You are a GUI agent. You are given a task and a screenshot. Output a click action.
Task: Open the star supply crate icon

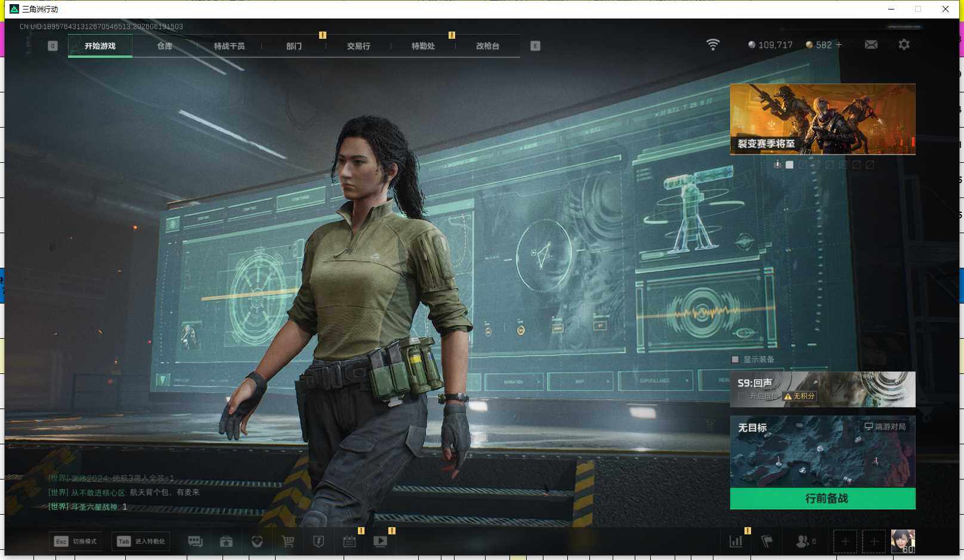coord(226,542)
